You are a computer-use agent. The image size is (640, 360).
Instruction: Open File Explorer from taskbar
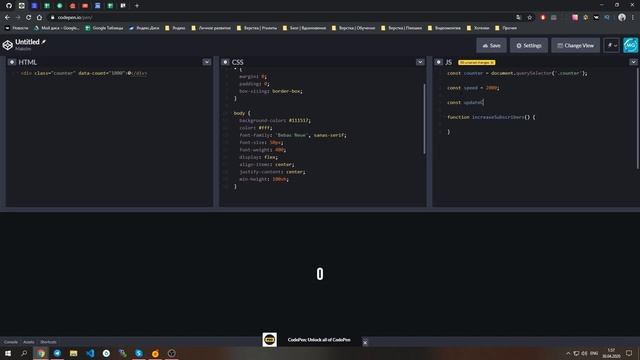pyautogui.click(x=73, y=353)
